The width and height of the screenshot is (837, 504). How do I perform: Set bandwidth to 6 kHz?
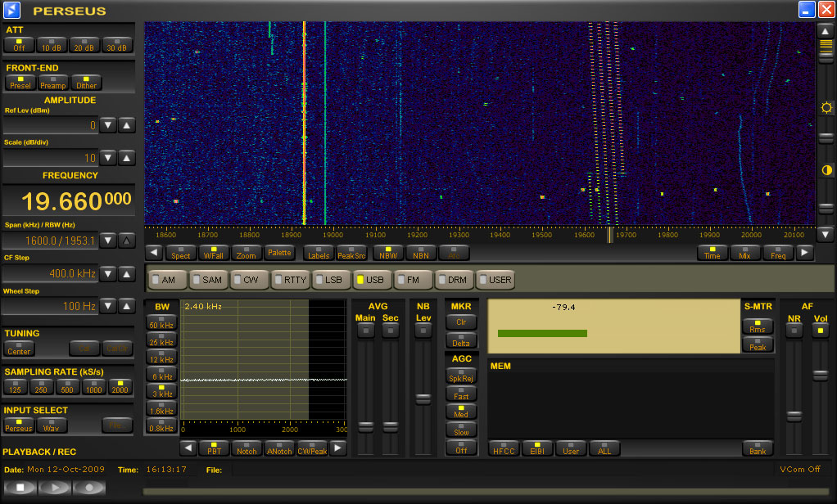[161, 374]
